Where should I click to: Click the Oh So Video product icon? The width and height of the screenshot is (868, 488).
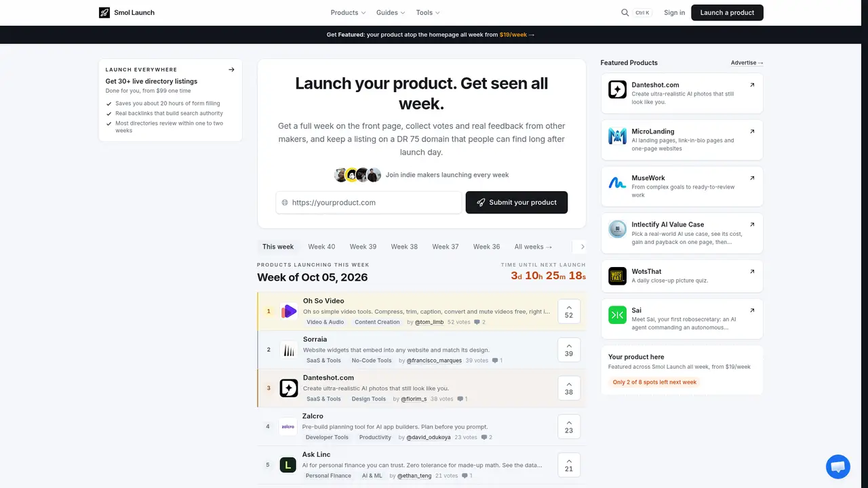pyautogui.click(x=289, y=311)
